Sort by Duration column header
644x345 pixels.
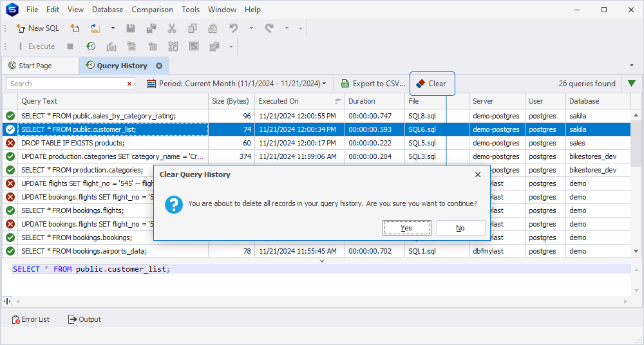click(x=375, y=101)
